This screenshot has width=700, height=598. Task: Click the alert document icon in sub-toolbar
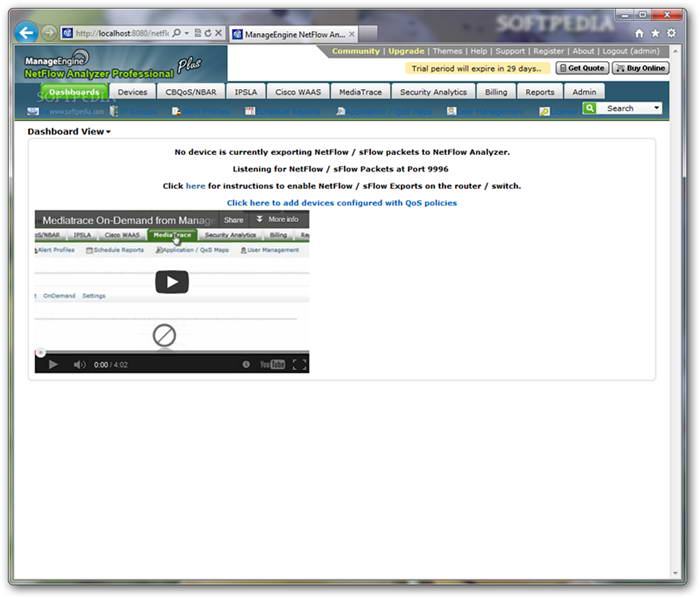click(176, 111)
